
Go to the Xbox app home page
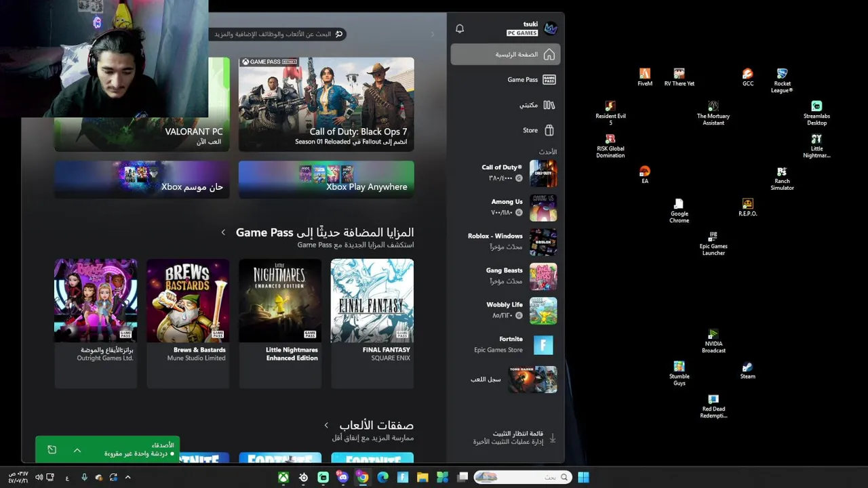(x=505, y=54)
